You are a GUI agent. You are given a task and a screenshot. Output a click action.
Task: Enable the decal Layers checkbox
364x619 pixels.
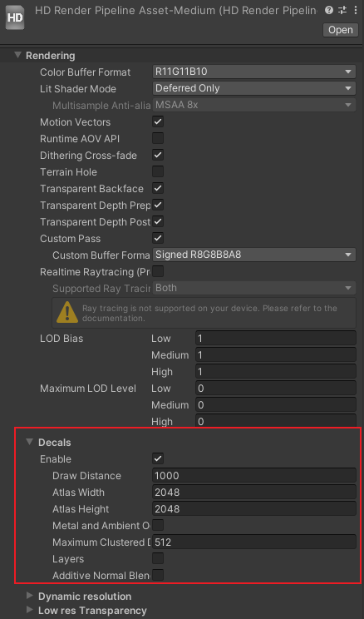(158, 558)
